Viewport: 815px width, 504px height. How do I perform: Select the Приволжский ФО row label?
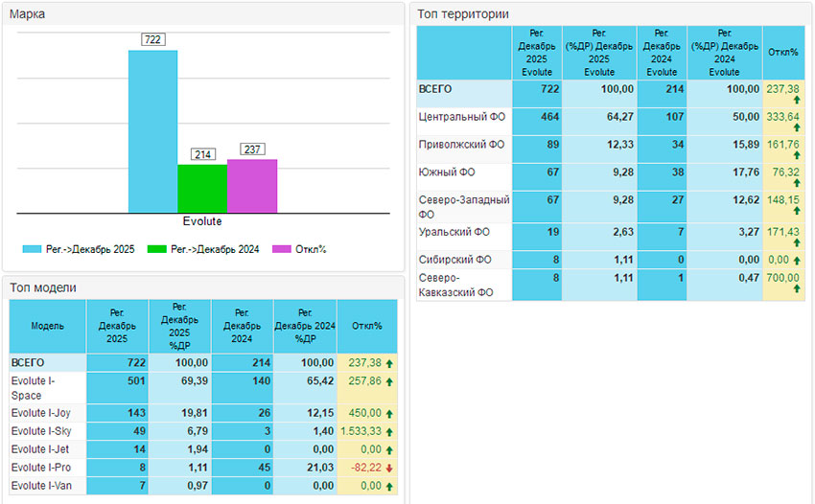(x=461, y=145)
